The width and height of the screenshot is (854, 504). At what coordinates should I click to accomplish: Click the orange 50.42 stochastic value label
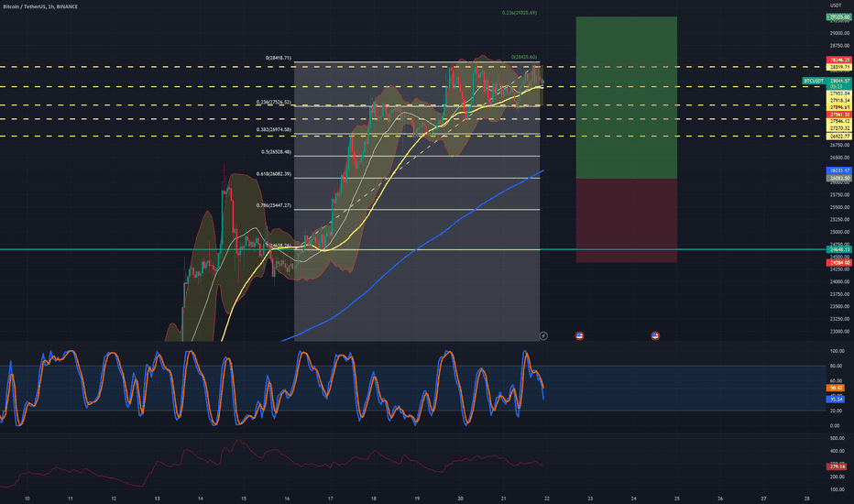click(x=835, y=388)
